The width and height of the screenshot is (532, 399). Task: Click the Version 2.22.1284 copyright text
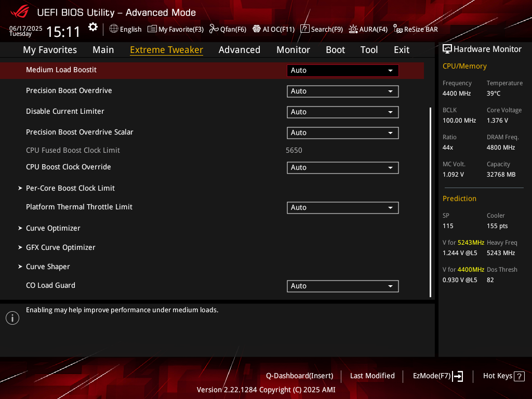pyautogui.click(x=266, y=390)
